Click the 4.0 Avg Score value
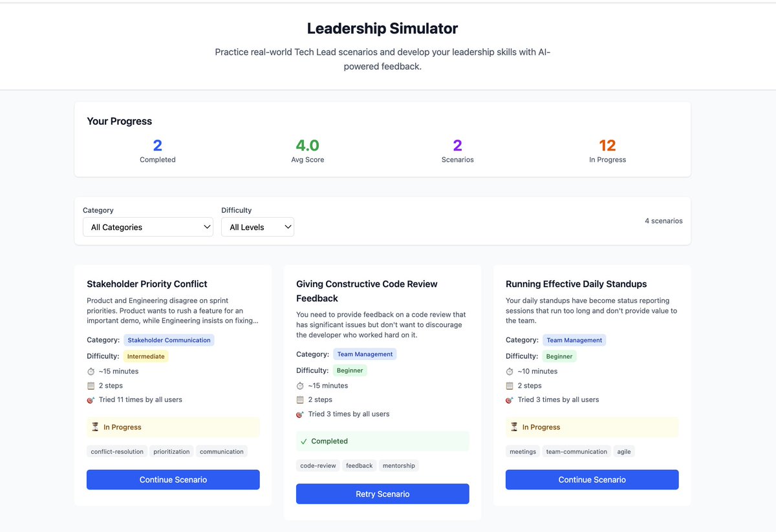Image resolution: width=776 pixels, height=532 pixels. 307,145
